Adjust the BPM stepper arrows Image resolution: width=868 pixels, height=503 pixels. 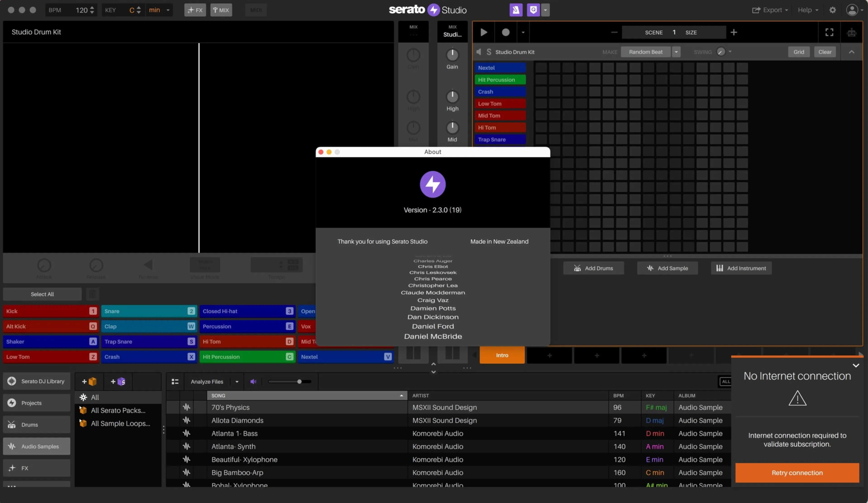coord(92,10)
